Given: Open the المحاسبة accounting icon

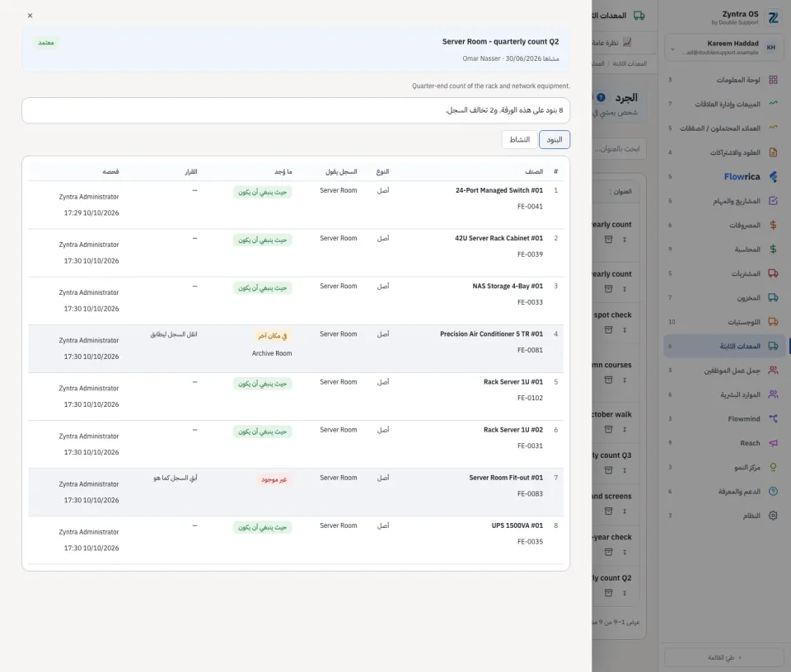Looking at the screenshot, I should coord(773,249).
